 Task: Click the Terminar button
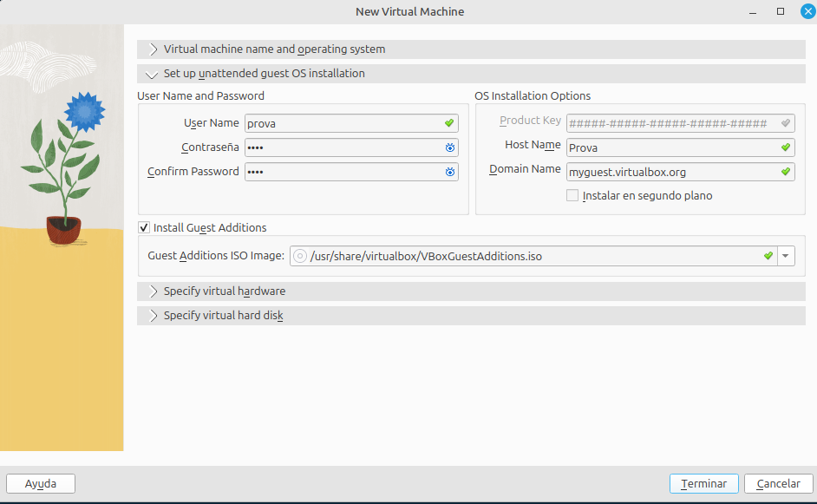703,484
